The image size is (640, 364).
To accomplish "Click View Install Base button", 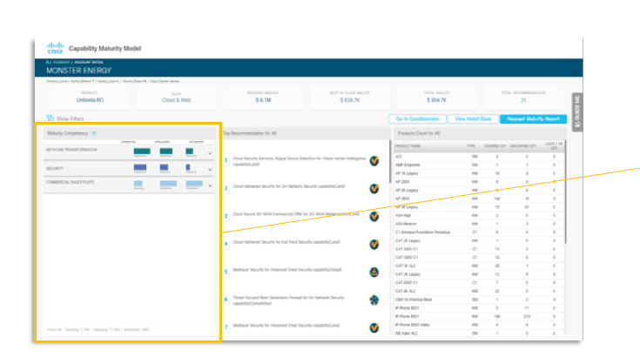I will pos(473,118).
